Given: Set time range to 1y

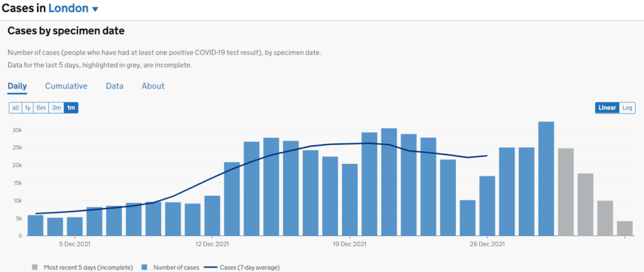Looking at the screenshot, I should [28, 108].
